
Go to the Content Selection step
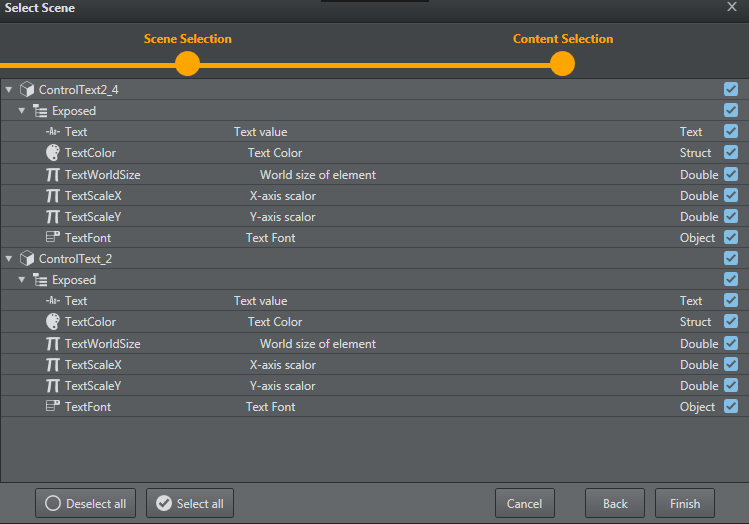(562, 64)
